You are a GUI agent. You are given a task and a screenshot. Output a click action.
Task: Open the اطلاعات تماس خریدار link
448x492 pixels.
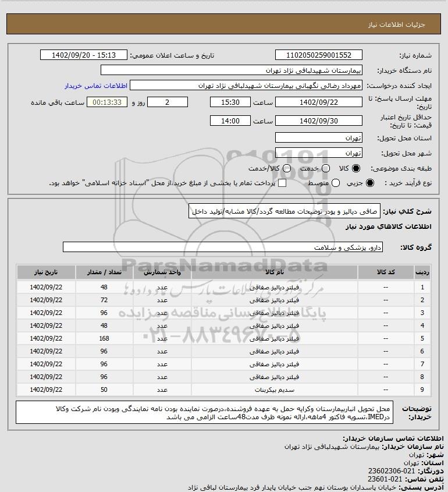(x=96, y=86)
